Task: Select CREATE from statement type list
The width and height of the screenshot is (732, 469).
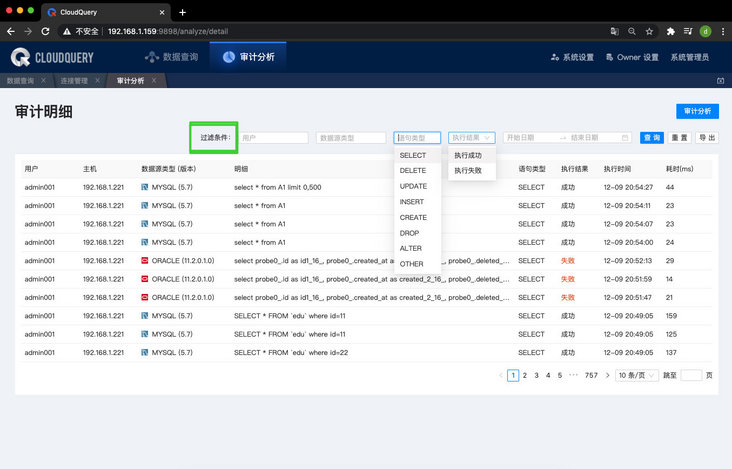Action: coord(417,217)
